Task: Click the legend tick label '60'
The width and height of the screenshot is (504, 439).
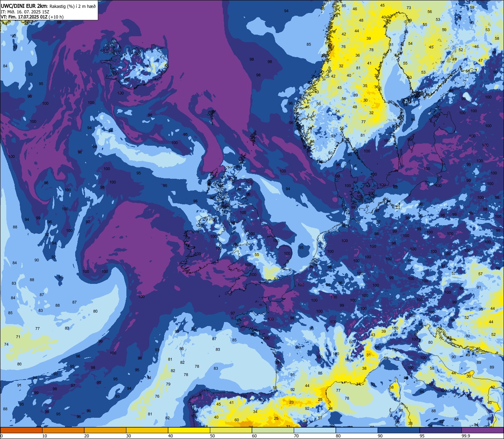Action: [254, 436]
